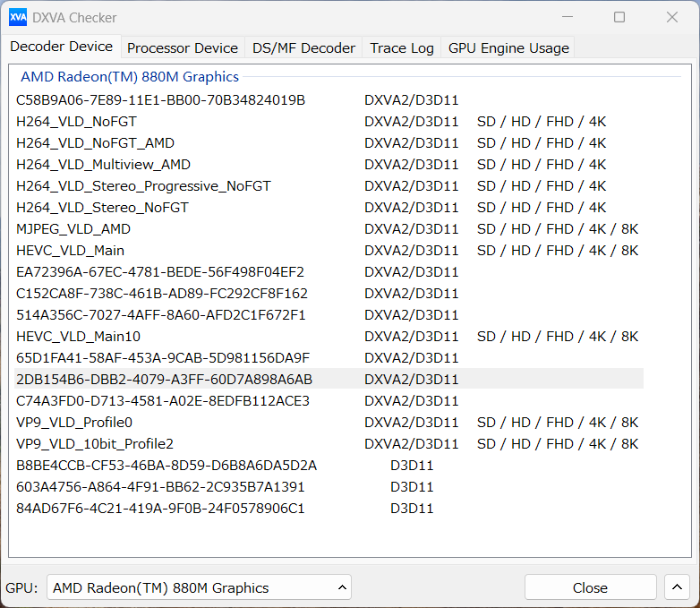Select GUID 84AD67F6-4C21-419A-9F0B-24F0578906C1

click(329, 508)
